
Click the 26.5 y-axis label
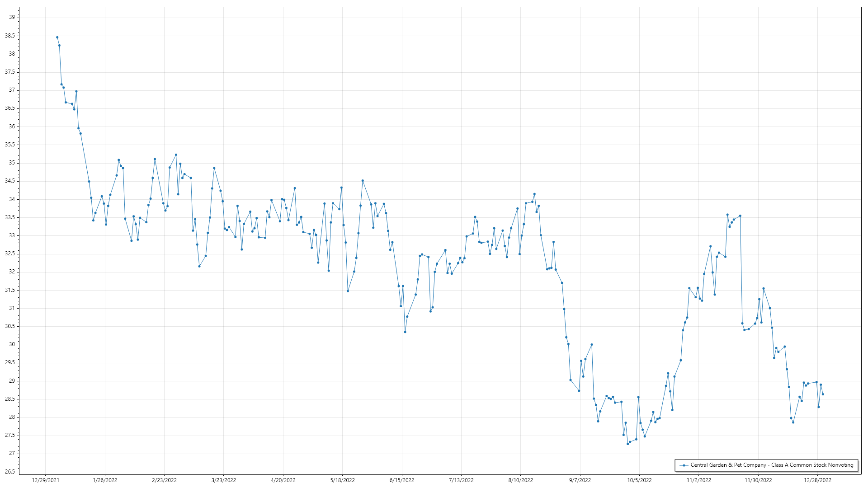(x=10, y=472)
